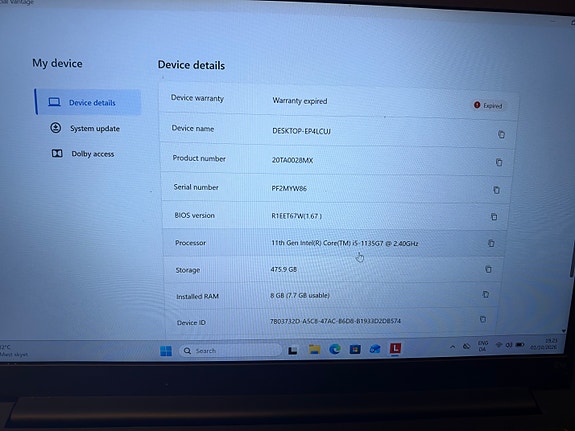Select serial number 'PF2MYW86'
575x431 pixels.
click(289, 189)
